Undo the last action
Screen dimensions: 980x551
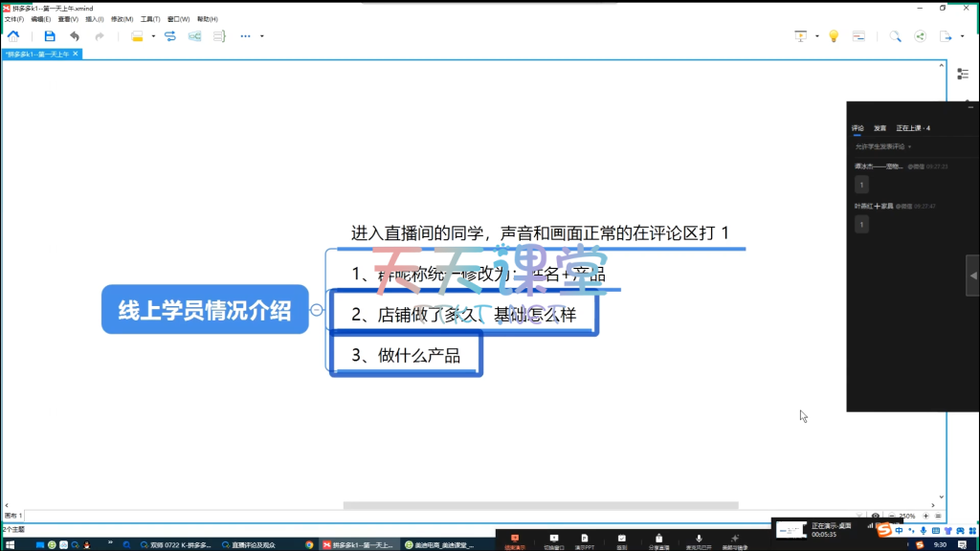(75, 36)
